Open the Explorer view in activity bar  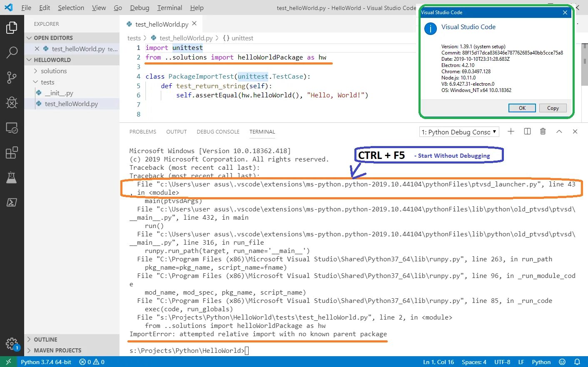12,28
